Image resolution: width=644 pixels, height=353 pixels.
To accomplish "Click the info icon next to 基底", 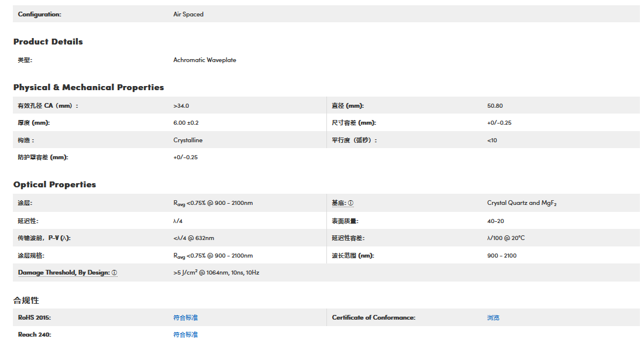I will click(x=350, y=203).
